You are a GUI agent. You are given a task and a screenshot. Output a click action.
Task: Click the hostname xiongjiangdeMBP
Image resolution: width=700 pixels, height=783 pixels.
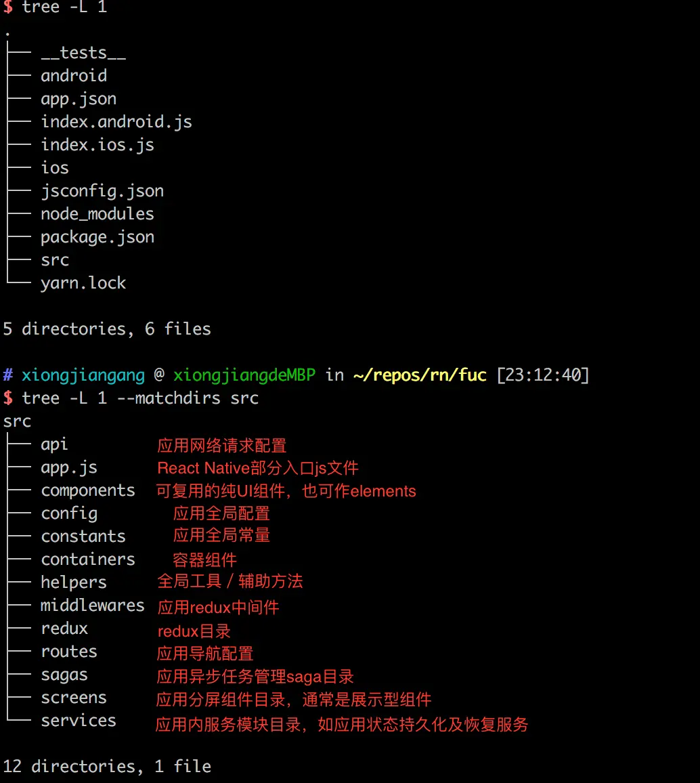[244, 375]
